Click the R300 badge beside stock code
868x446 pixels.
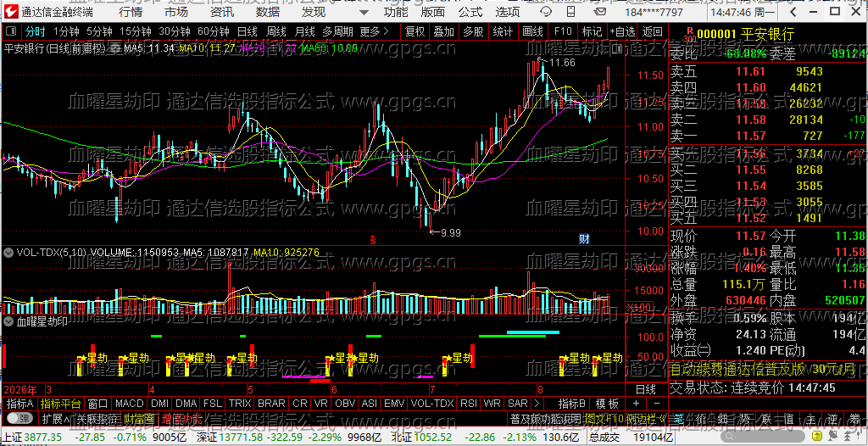[x=688, y=35]
